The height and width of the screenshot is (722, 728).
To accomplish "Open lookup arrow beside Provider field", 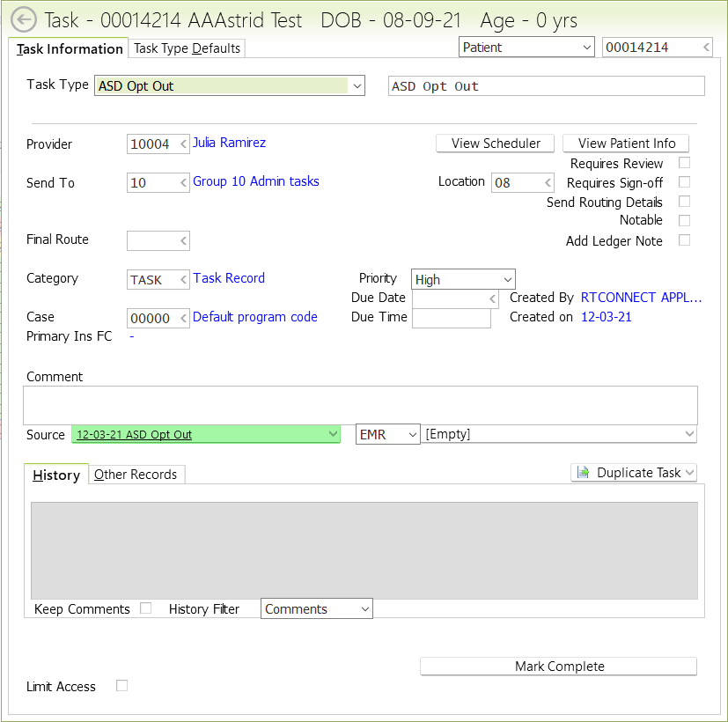I will tap(183, 144).
